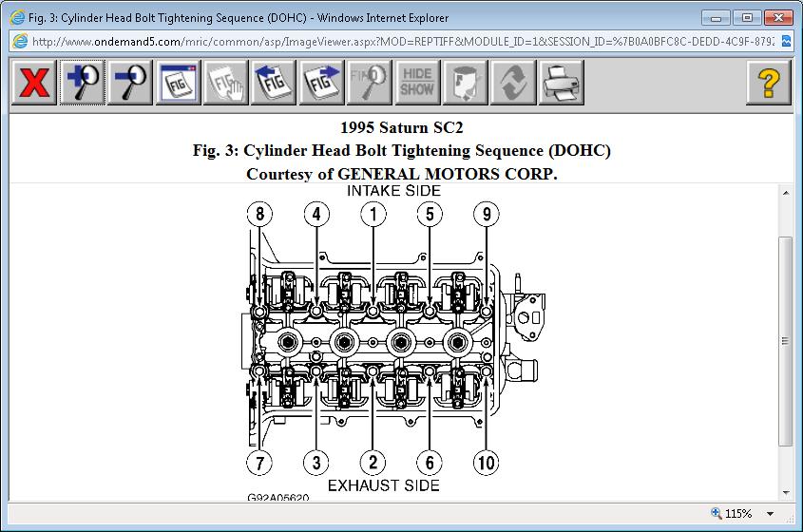Image resolution: width=803 pixels, height=532 pixels.
Task: Click the Internet Explorer icon in title bar
Action: pyautogui.click(x=16, y=17)
